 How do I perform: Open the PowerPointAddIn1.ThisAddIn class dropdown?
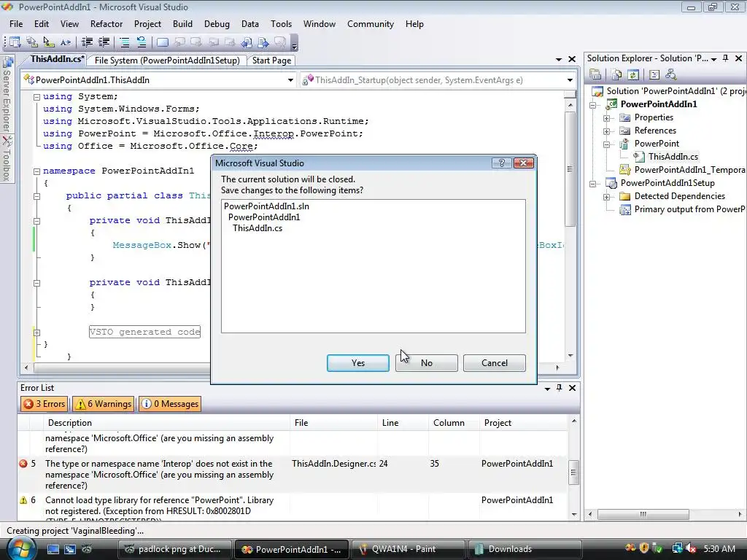click(x=290, y=80)
